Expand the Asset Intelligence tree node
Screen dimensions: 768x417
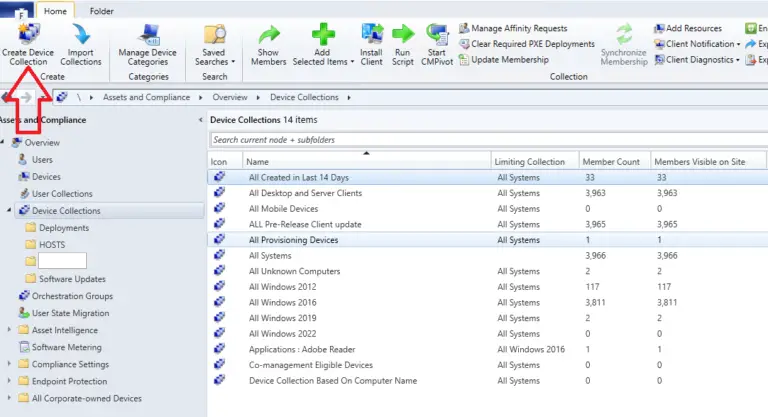(x=10, y=330)
